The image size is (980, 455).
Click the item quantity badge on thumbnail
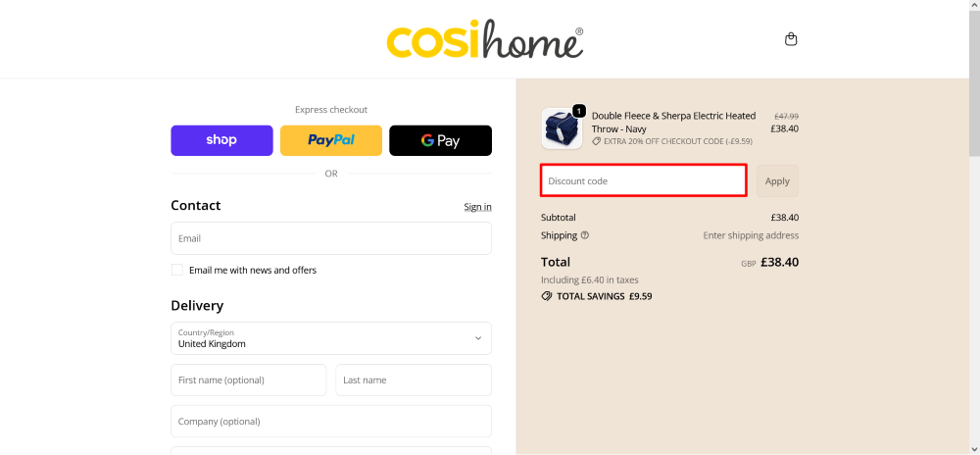tap(579, 111)
